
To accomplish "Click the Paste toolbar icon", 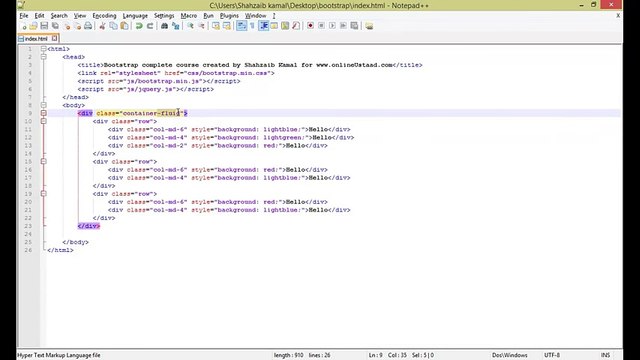I will point(124,26).
